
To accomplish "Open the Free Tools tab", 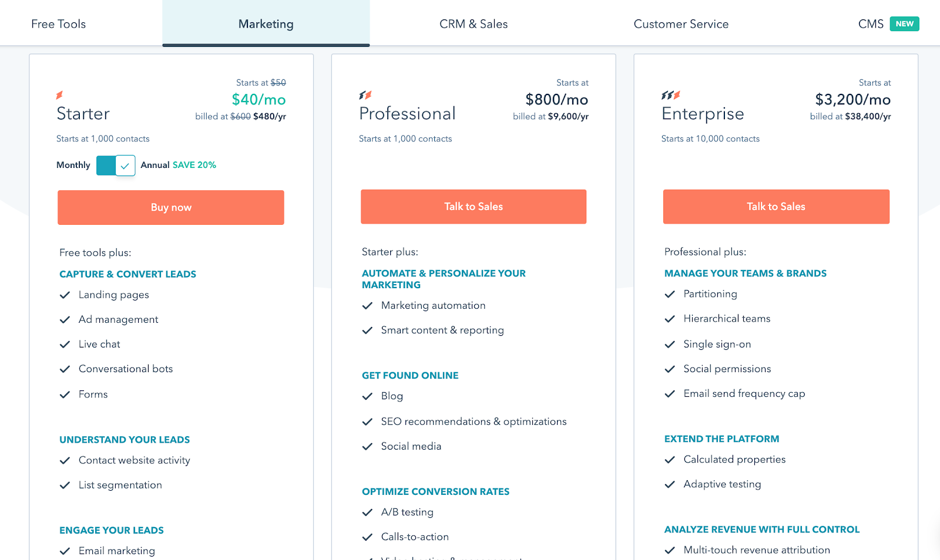I will pyautogui.click(x=58, y=24).
